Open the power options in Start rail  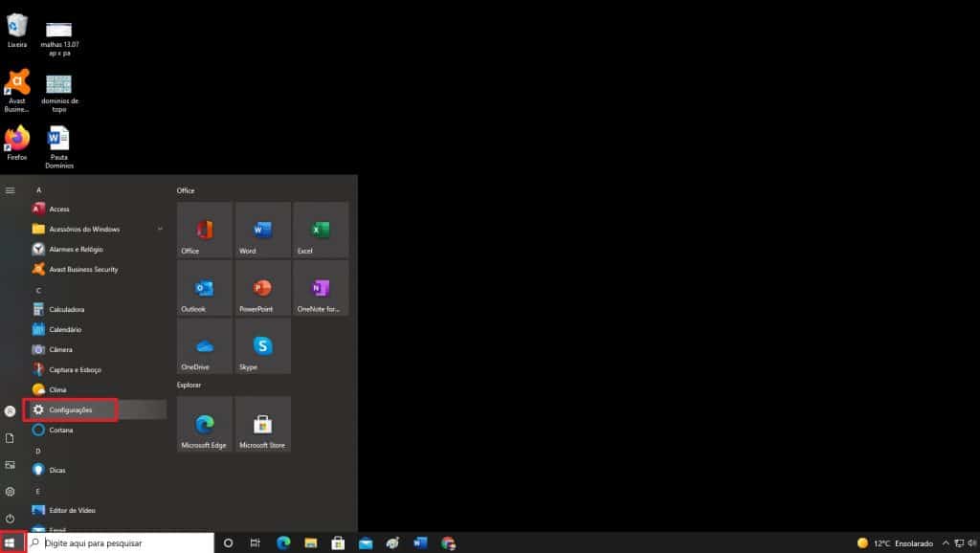(x=10, y=519)
